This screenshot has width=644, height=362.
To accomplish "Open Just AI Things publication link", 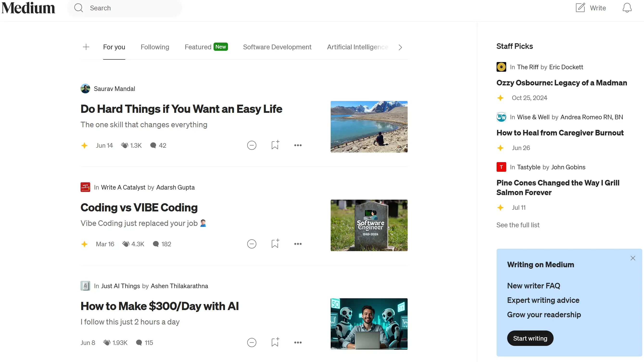I will [x=120, y=286].
